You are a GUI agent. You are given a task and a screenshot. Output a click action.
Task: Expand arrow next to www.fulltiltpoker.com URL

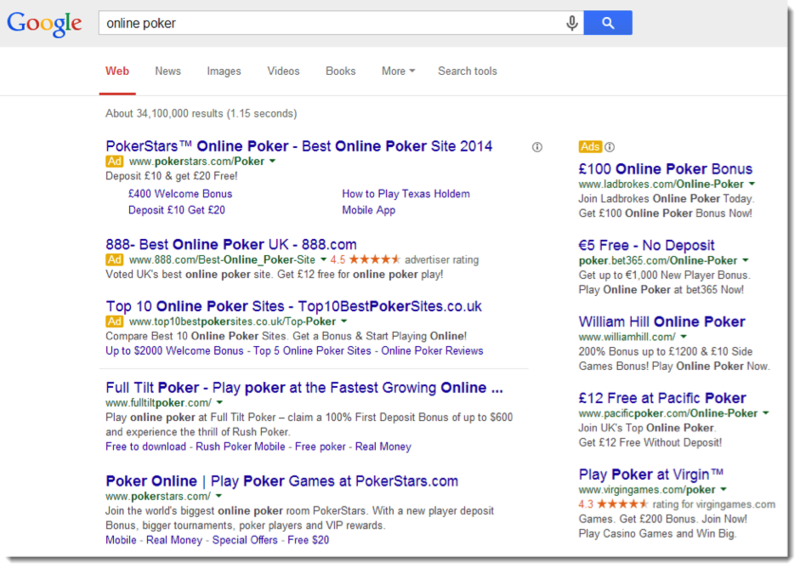coord(219,403)
